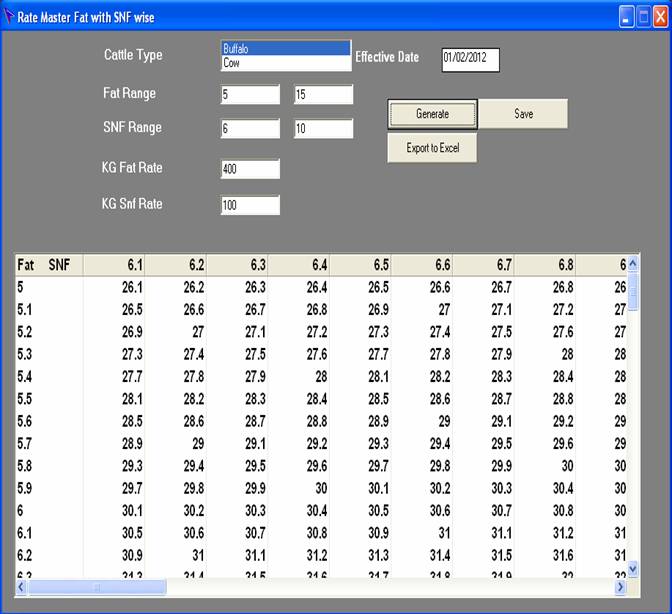Image resolution: width=672 pixels, height=614 pixels.
Task: Edit the Fat Range minimum field
Action: click(x=250, y=95)
